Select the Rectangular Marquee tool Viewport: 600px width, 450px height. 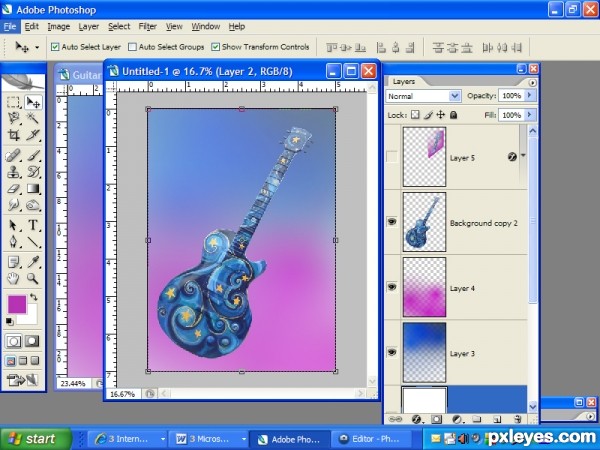[x=13, y=103]
